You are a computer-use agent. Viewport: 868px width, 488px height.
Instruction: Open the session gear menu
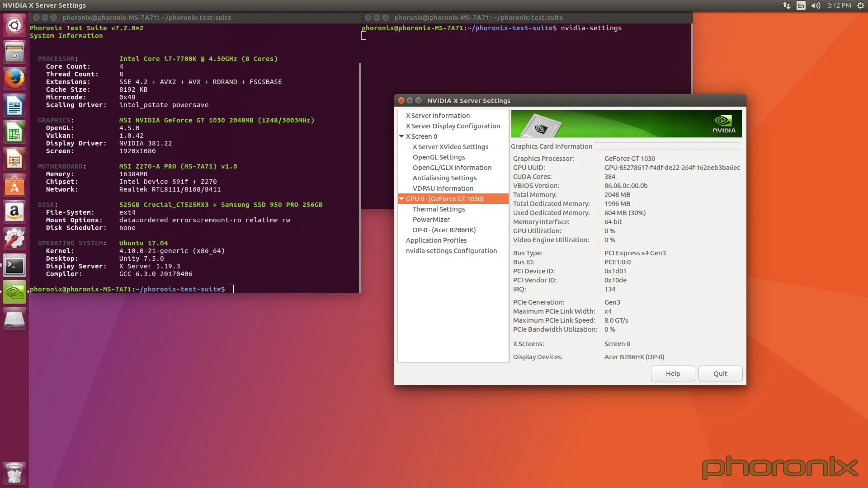[x=860, y=5]
